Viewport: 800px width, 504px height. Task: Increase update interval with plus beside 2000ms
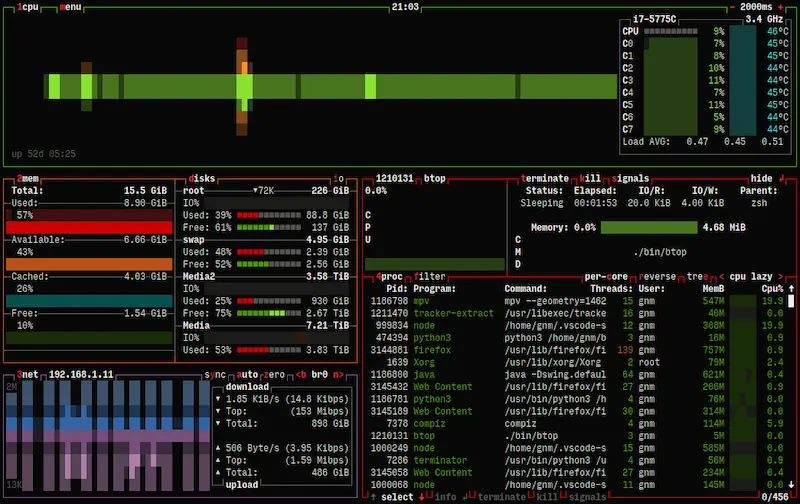point(781,7)
